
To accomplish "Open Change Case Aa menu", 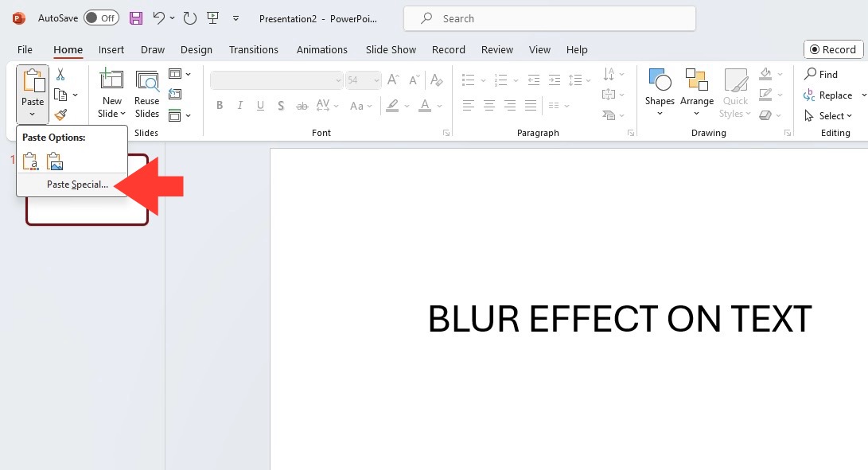I will pyautogui.click(x=360, y=105).
